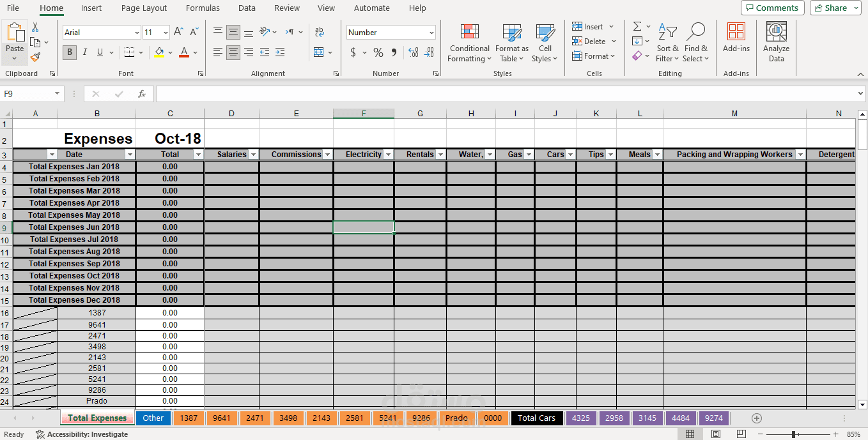Open the font size dropdown
The image size is (868, 440).
[166, 33]
